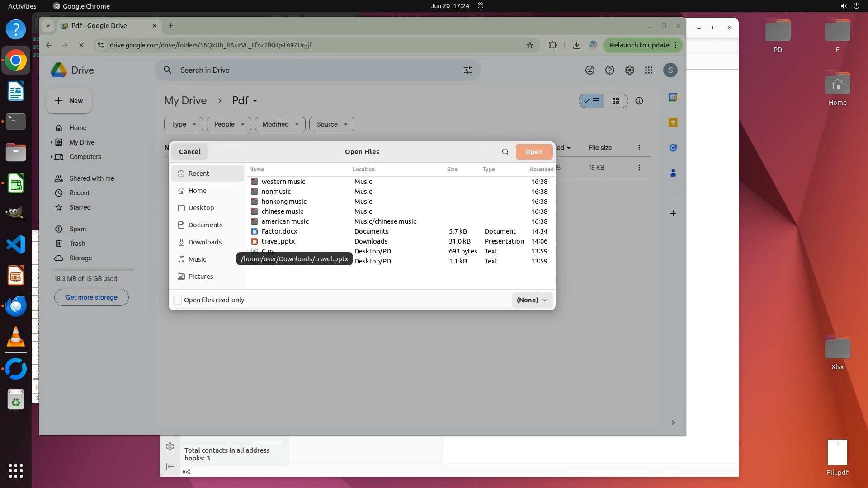868x488 pixels.
Task: Open Google apps grid launcher
Action: [649, 70]
